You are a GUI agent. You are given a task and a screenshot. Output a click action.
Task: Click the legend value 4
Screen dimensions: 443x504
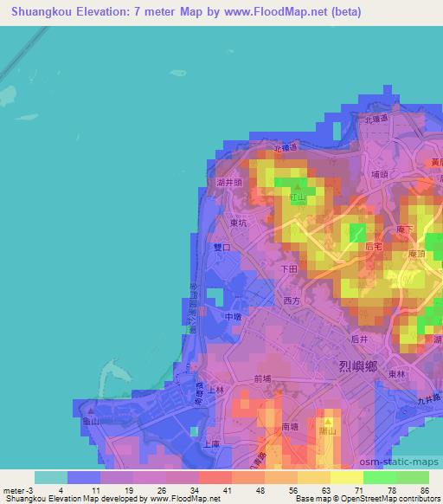tap(61, 491)
